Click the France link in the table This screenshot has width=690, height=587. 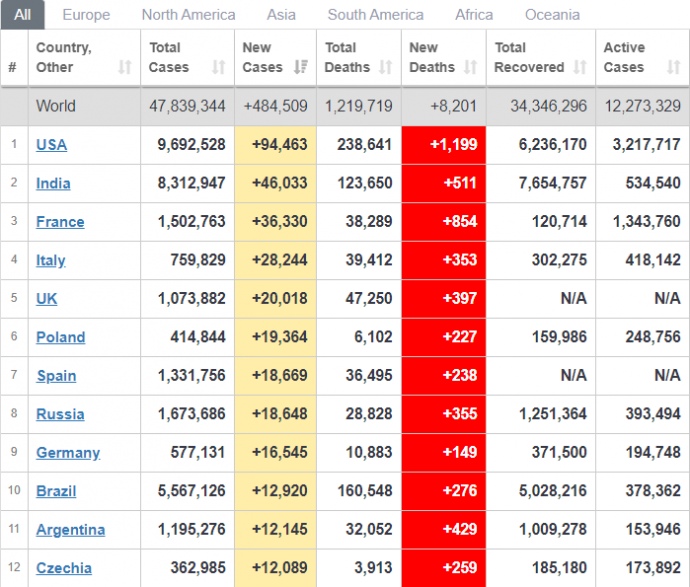(x=60, y=222)
